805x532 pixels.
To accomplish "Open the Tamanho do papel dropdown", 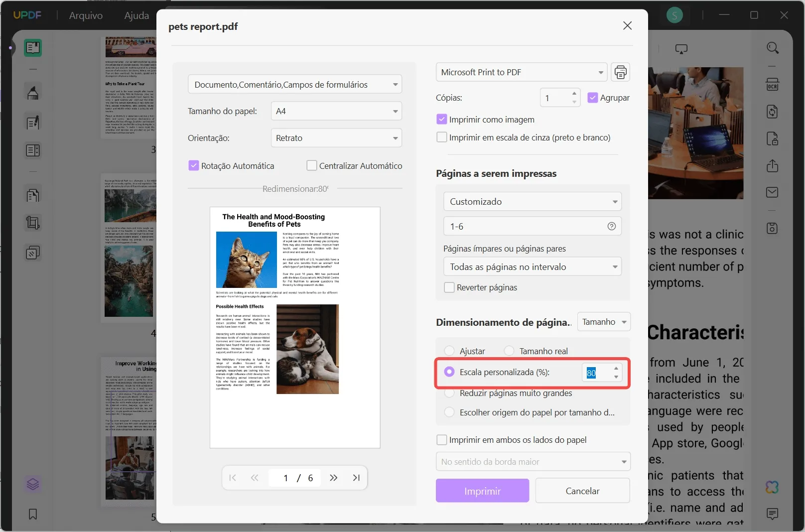I will pos(336,111).
